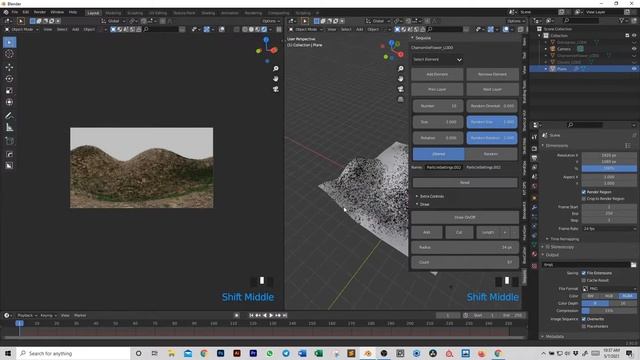Open the Window menu

[x=57, y=12]
